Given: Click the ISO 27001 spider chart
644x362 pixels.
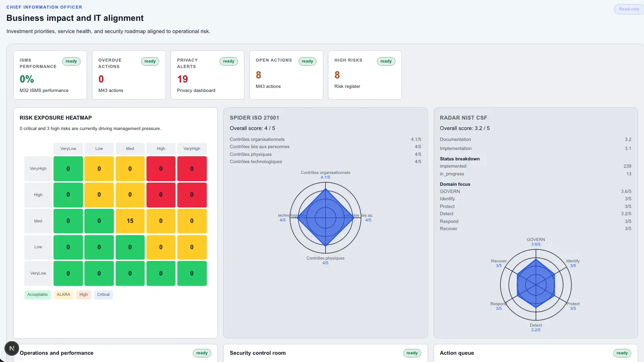Looking at the screenshot, I should click(x=326, y=217).
